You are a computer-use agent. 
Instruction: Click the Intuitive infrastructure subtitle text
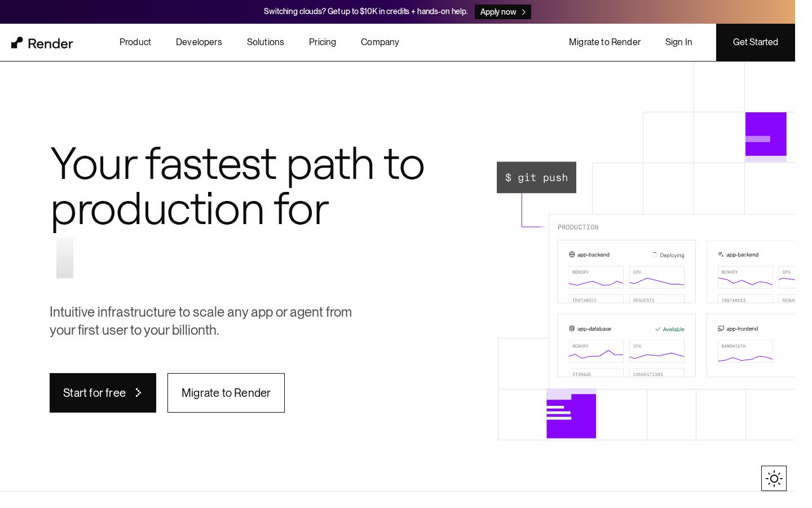[201, 321]
